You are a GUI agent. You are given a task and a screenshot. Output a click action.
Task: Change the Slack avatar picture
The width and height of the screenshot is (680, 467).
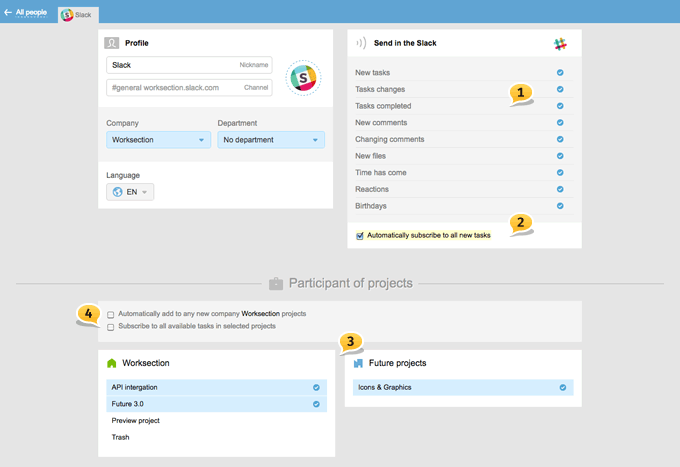(303, 78)
